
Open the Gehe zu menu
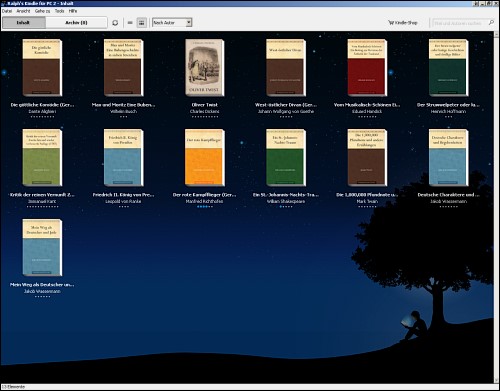[43, 11]
